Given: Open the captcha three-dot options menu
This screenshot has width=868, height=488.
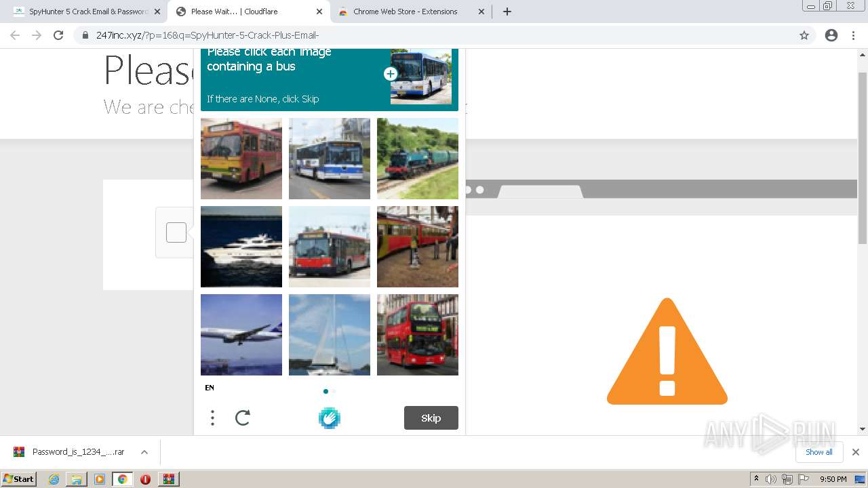Looking at the screenshot, I should coord(212,418).
